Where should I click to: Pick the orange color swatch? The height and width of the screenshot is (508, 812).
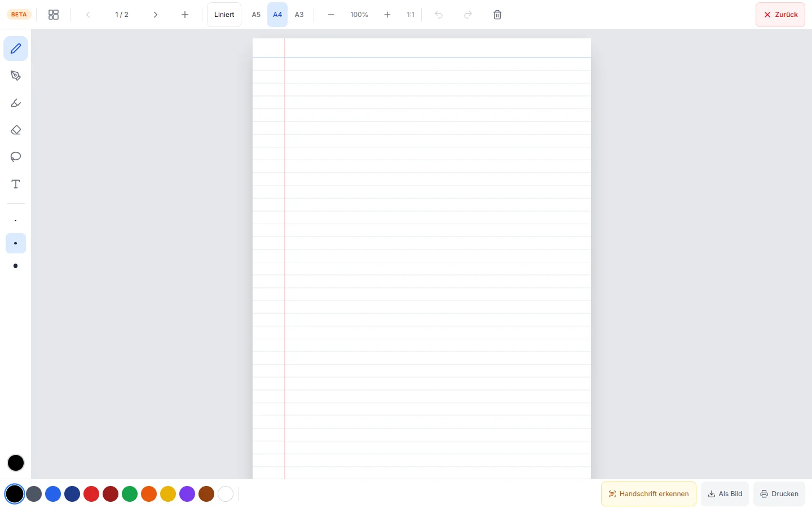pyautogui.click(x=149, y=494)
